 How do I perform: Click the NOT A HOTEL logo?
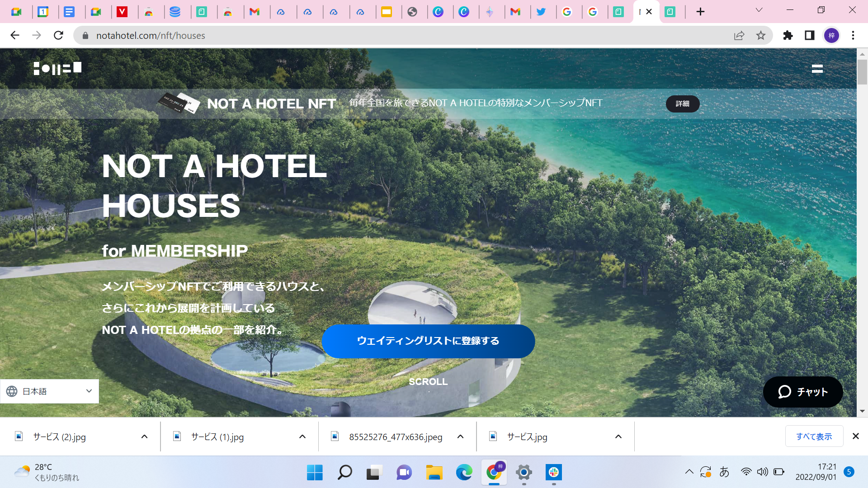[x=57, y=68]
